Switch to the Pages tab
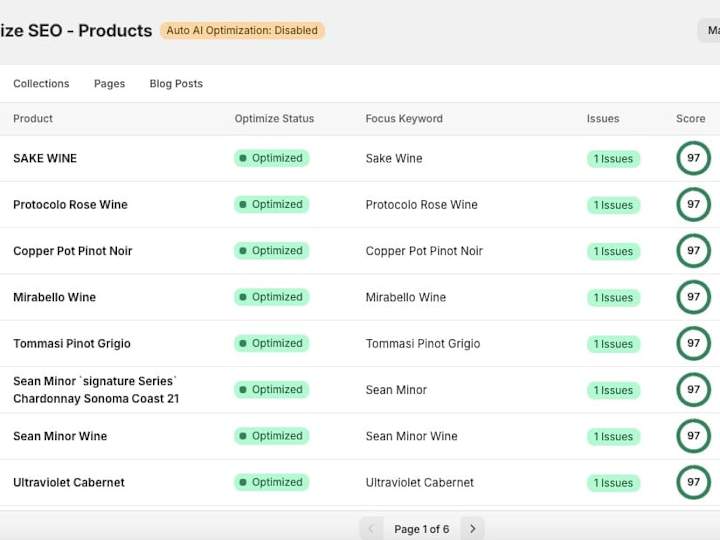 click(x=109, y=84)
